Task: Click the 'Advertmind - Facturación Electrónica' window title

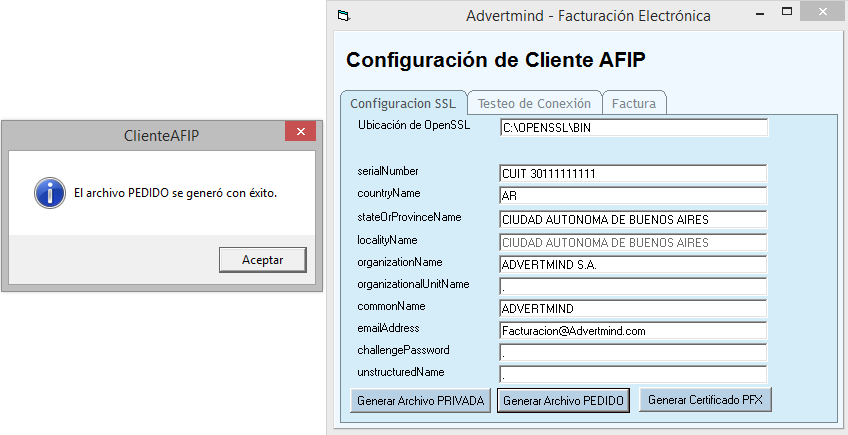Action: [x=588, y=16]
